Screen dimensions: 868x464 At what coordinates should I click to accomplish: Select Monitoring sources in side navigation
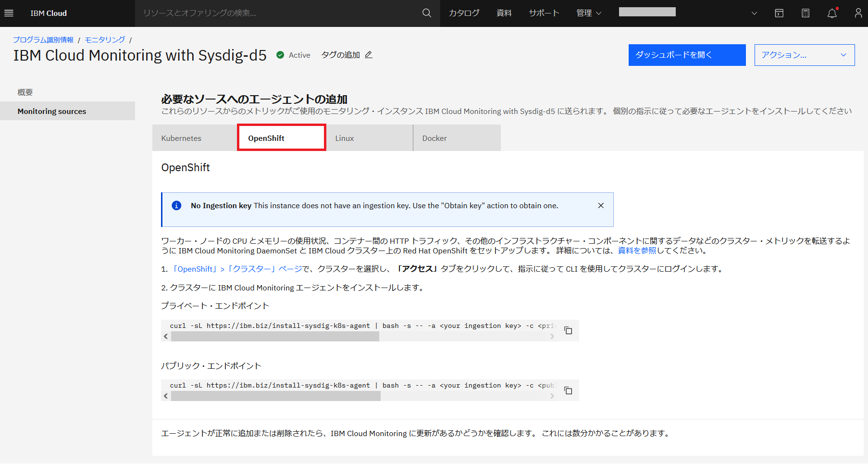click(x=67, y=111)
